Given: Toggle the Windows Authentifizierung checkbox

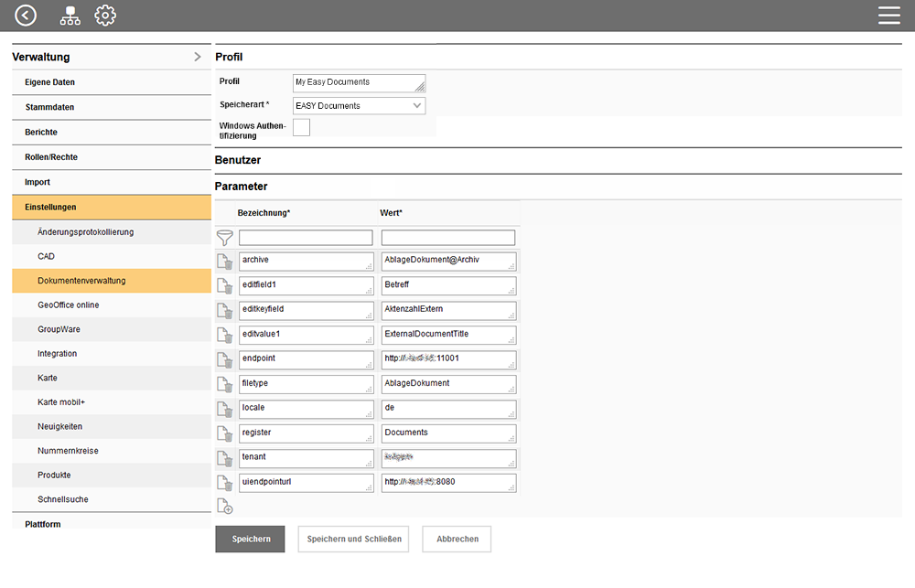Looking at the screenshot, I should click(x=301, y=127).
